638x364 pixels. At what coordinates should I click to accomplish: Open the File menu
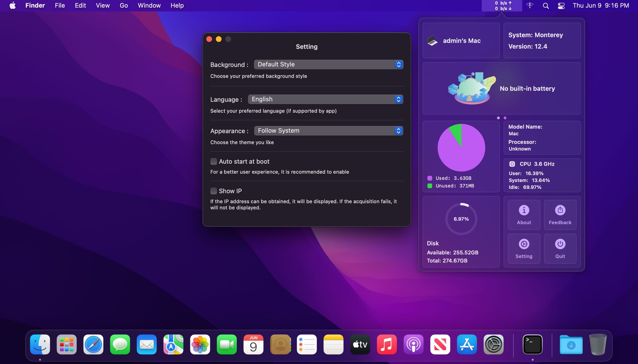(x=60, y=5)
